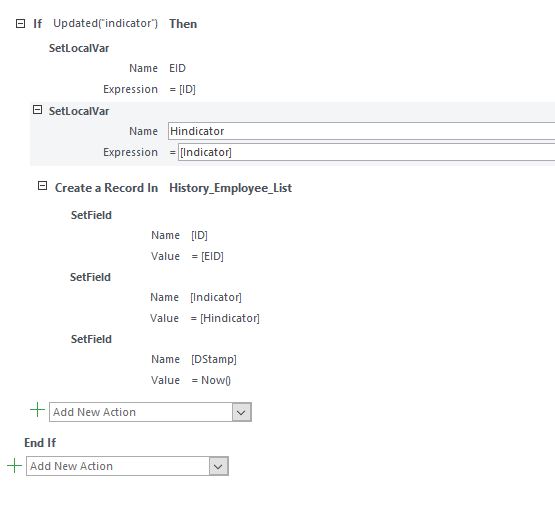Click the = Now() value
This screenshot has width=555, height=507.
[x=211, y=380]
